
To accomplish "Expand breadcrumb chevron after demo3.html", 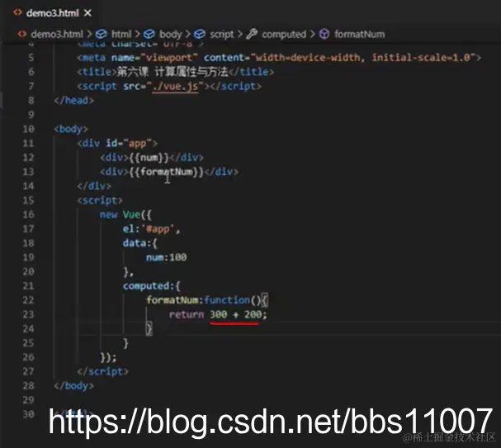I will [x=89, y=34].
